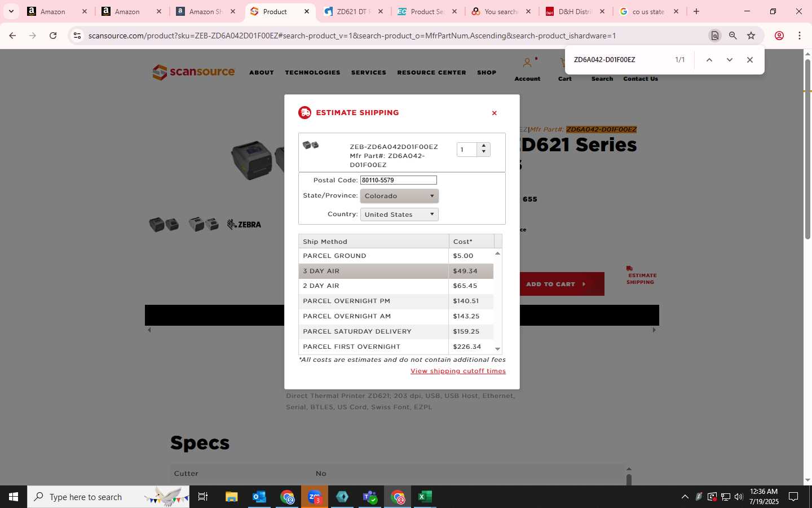Click the Estimate Shipping truck icon in dialog
Screen dimensions: 812x508
(304, 112)
